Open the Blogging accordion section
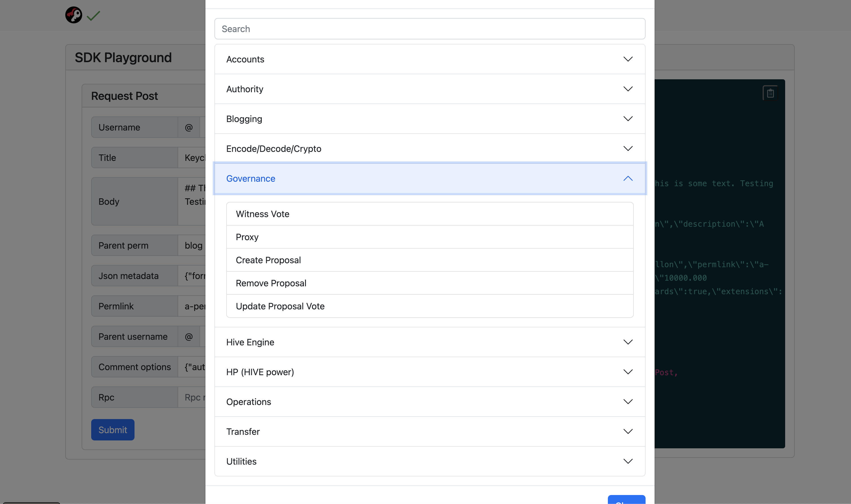The height and width of the screenshot is (504, 851). click(430, 119)
